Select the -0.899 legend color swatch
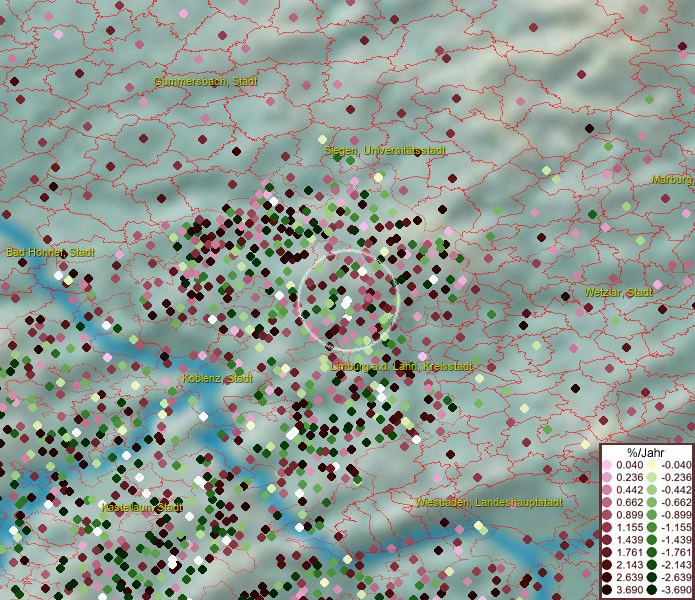Image resolution: width=695 pixels, height=600 pixels. pos(652,515)
